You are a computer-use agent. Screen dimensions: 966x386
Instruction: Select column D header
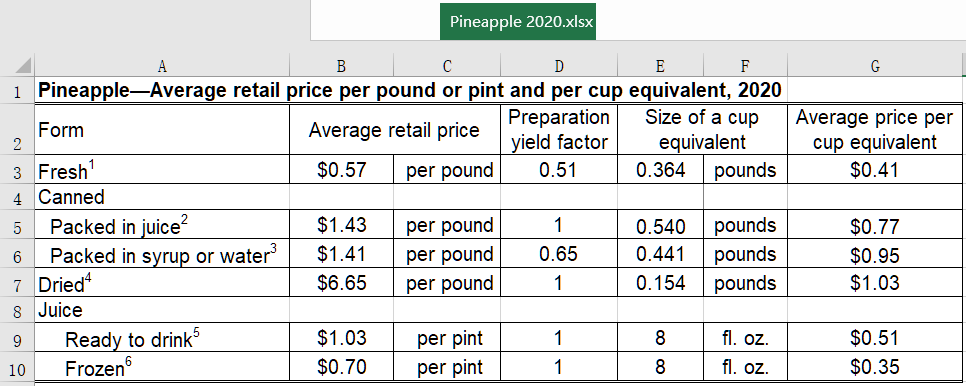pos(558,66)
